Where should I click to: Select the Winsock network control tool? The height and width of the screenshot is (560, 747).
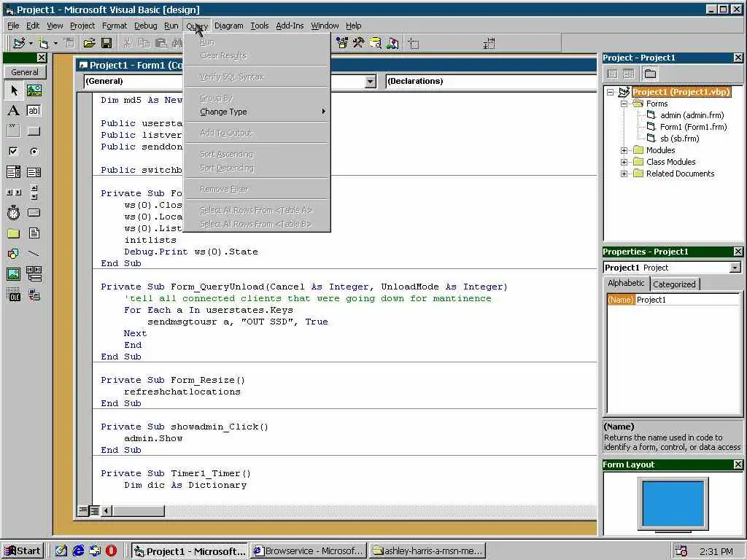(34, 295)
